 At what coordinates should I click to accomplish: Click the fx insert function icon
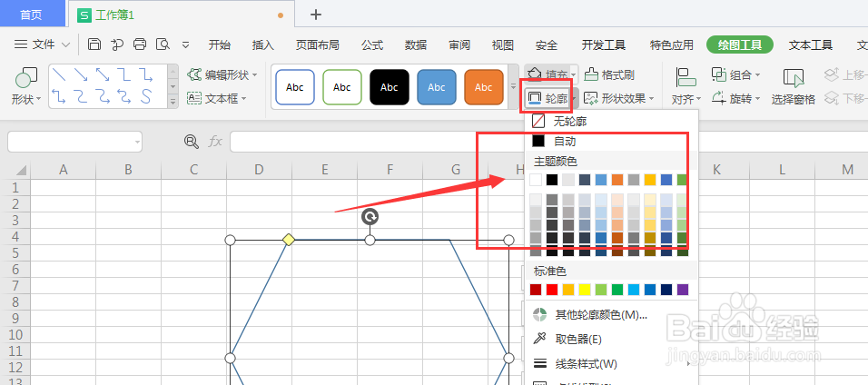215,142
